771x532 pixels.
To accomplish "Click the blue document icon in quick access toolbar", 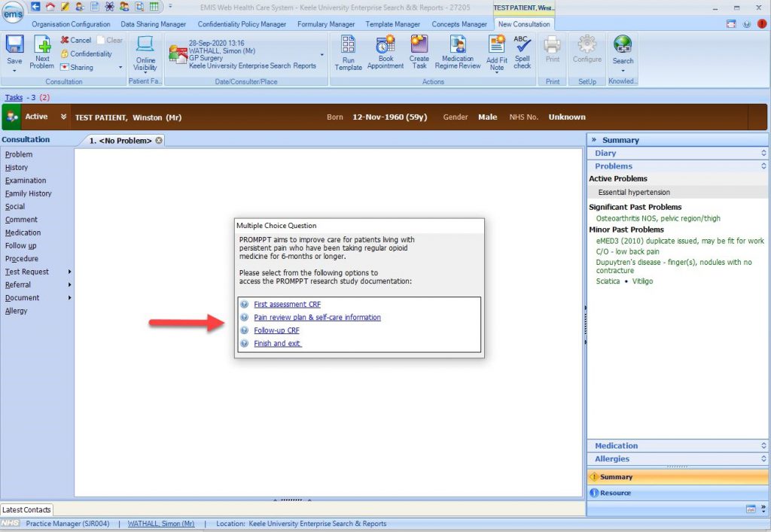I will point(95,7).
